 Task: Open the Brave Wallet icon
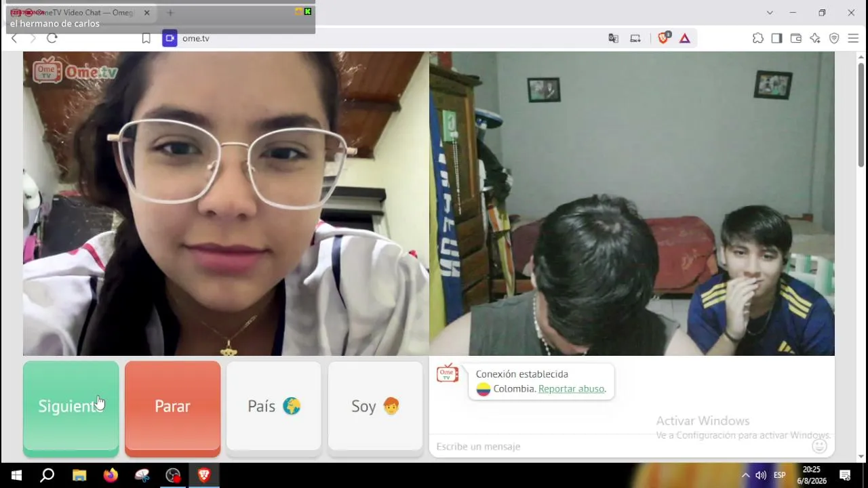pos(796,39)
